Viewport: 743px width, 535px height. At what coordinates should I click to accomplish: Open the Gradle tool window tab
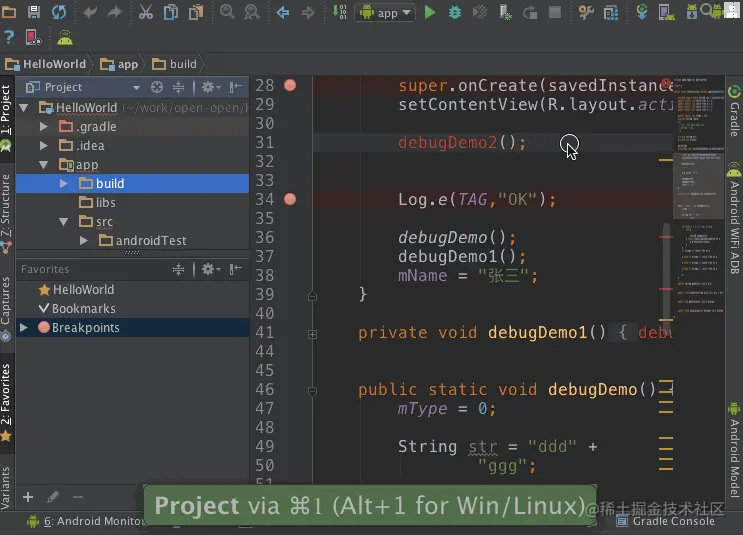pos(734,111)
